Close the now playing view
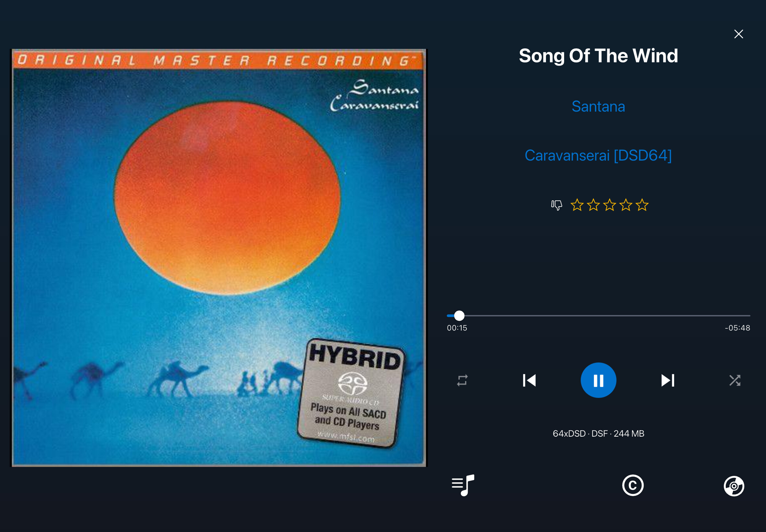The width and height of the screenshot is (766, 532). [x=738, y=34]
